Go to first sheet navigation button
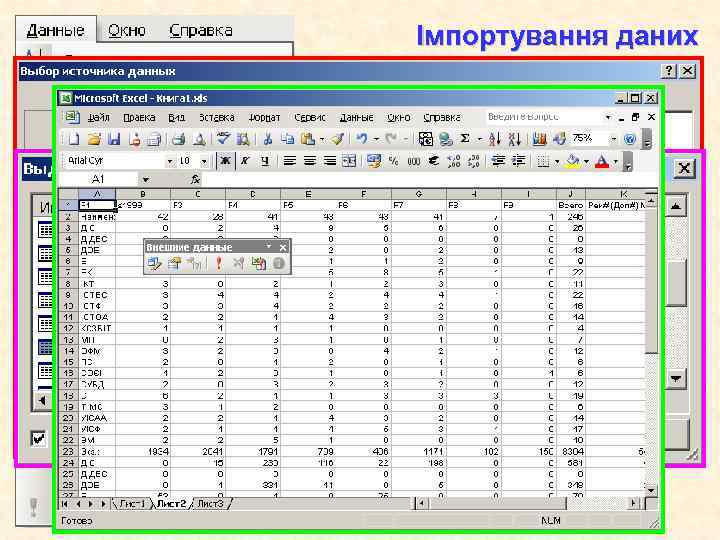Viewport: 720px width, 540px height. (65, 504)
